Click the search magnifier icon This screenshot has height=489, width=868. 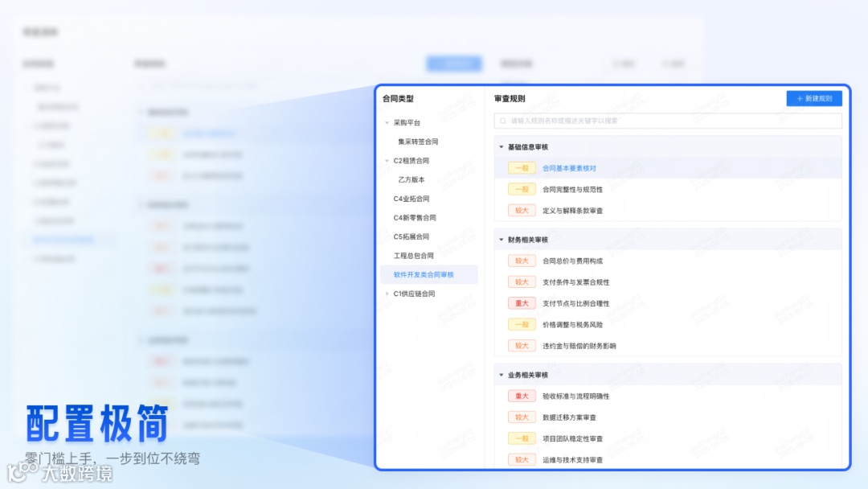pyautogui.click(x=502, y=121)
